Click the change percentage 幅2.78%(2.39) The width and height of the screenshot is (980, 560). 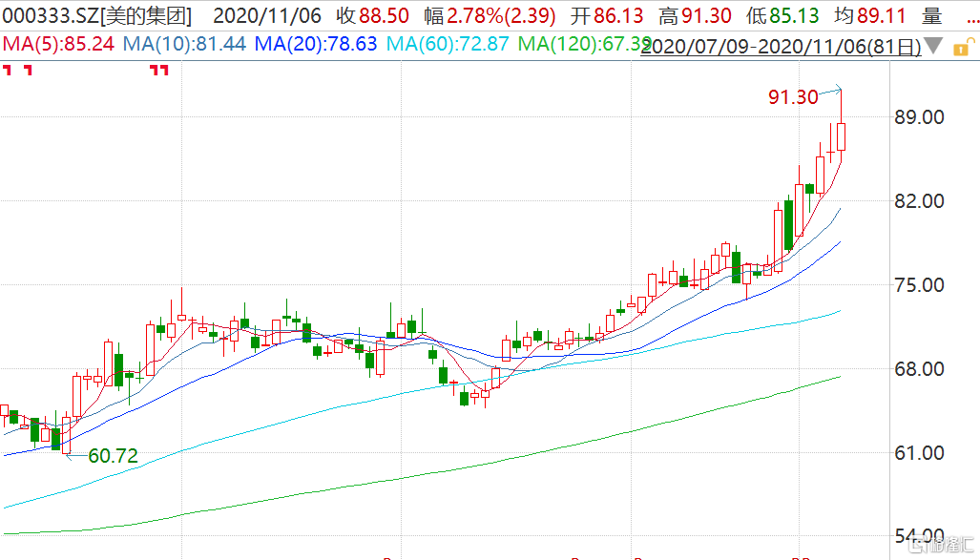(x=490, y=15)
